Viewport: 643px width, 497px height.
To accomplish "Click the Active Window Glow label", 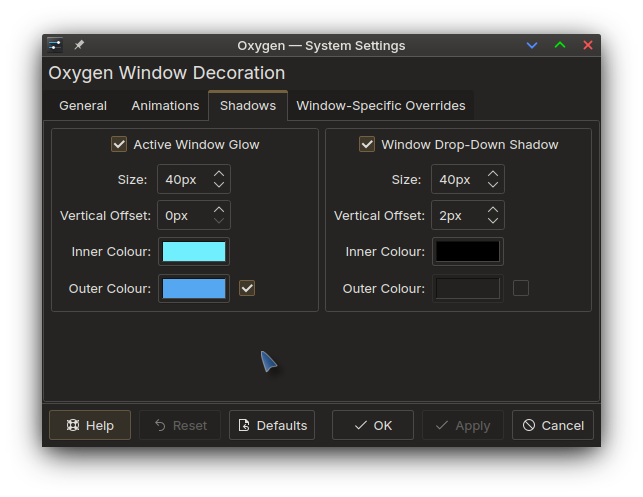I will [x=196, y=144].
